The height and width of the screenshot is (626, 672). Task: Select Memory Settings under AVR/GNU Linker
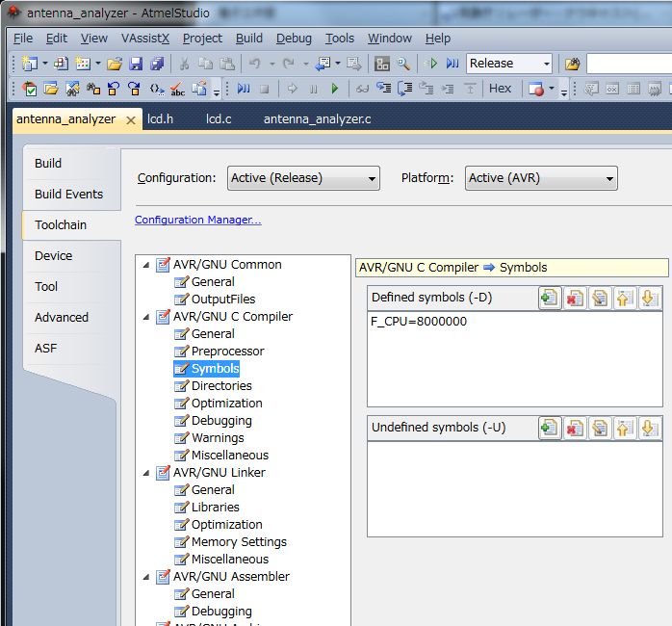pos(239,542)
